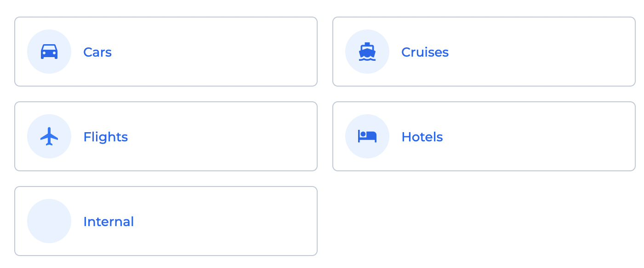Choose the plane-shaped category icon
The image size is (644, 268).
coord(49,136)
